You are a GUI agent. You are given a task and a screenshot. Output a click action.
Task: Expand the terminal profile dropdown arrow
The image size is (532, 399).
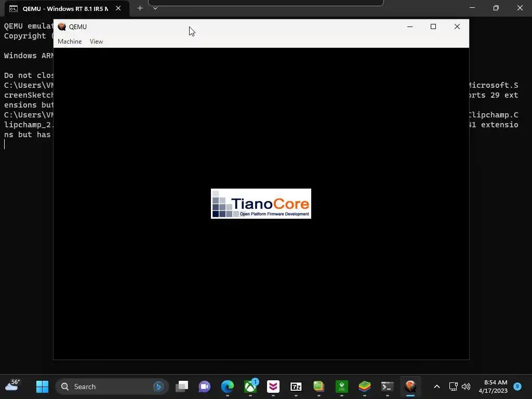coord(155,8)
